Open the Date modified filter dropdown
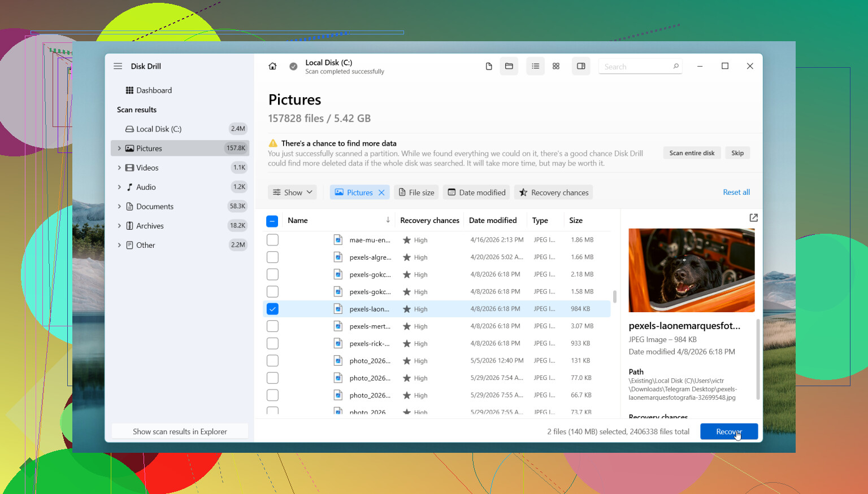Screen dimensions: 868x494 [476, 193]
